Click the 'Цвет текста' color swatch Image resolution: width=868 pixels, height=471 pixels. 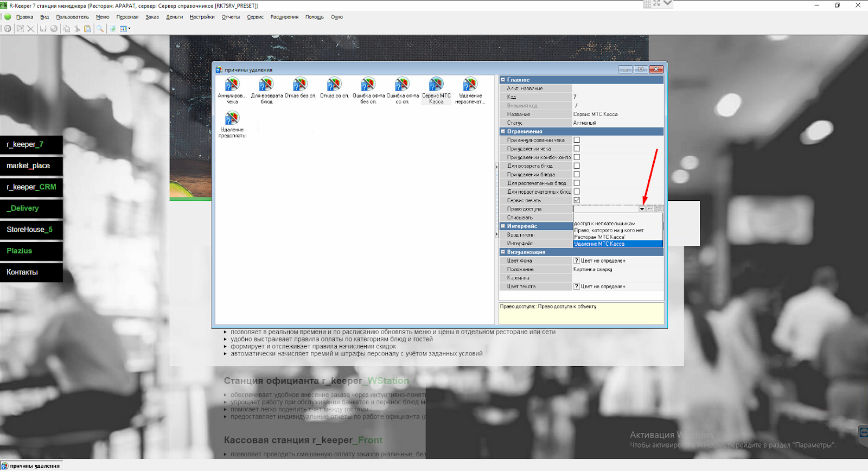[577, 287]
